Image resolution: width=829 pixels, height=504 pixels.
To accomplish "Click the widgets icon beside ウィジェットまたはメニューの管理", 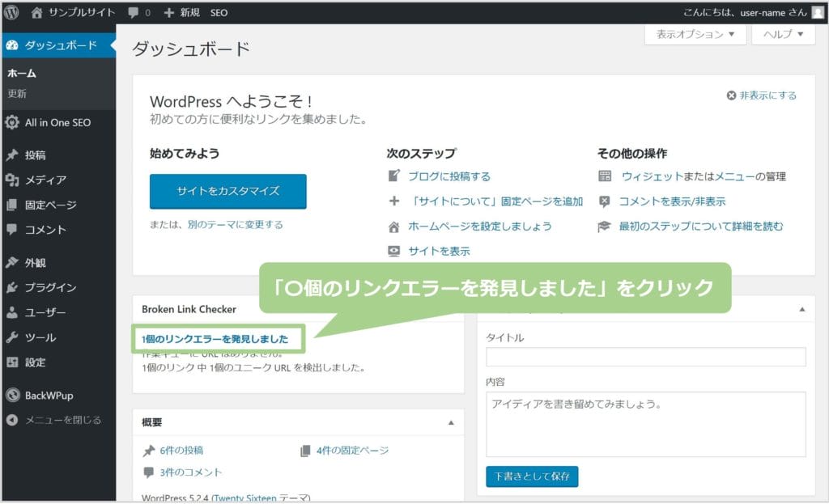I will click(x=605, y=176).
